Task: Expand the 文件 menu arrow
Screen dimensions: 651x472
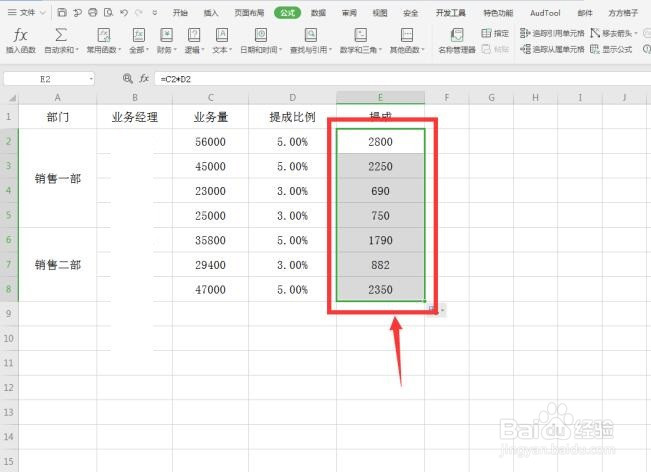Action: 42,13
